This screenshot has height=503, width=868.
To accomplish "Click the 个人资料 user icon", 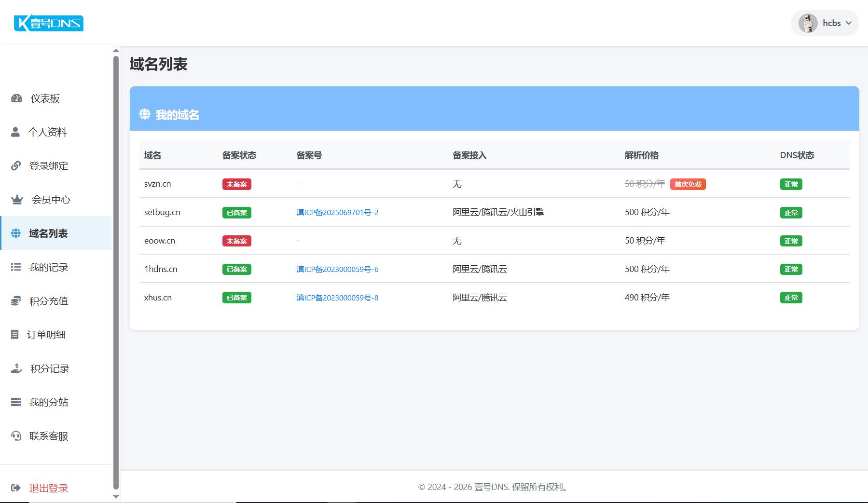I will [x=15, y=132].
